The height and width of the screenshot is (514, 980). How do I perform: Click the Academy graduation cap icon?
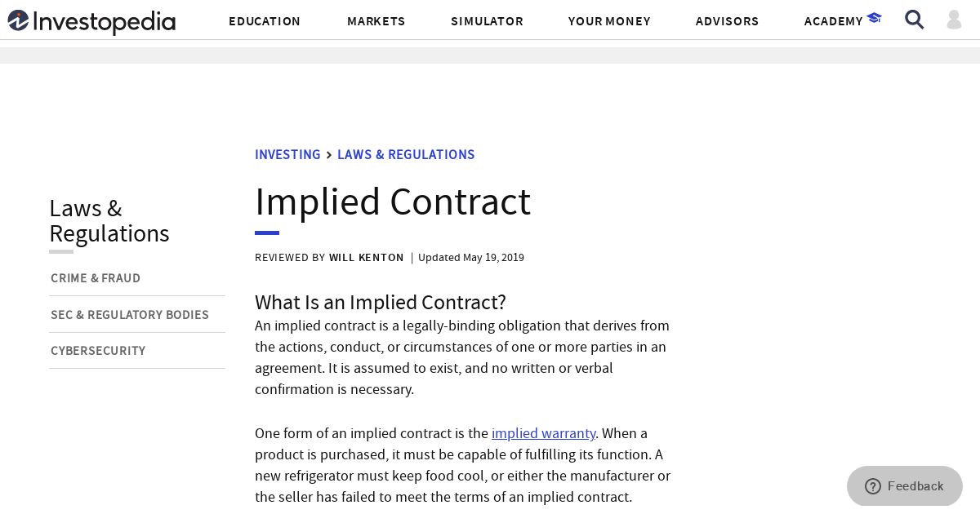tap(875, 18)
